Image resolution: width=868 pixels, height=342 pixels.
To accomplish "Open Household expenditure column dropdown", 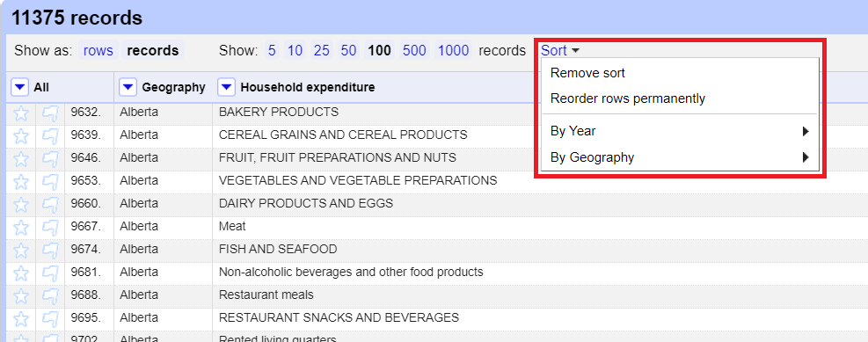I will click(x=227, y=87).
